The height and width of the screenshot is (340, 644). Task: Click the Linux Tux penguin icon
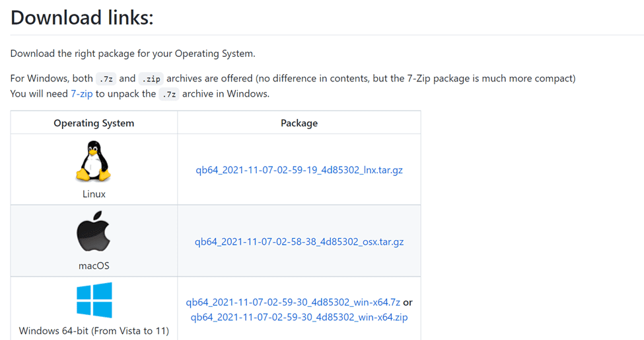coord(94,161)
